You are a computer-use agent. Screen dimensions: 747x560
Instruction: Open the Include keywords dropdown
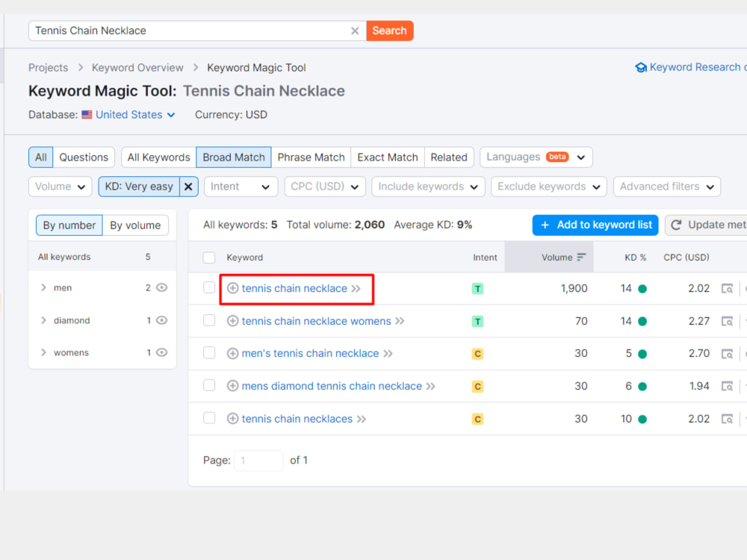428,187
